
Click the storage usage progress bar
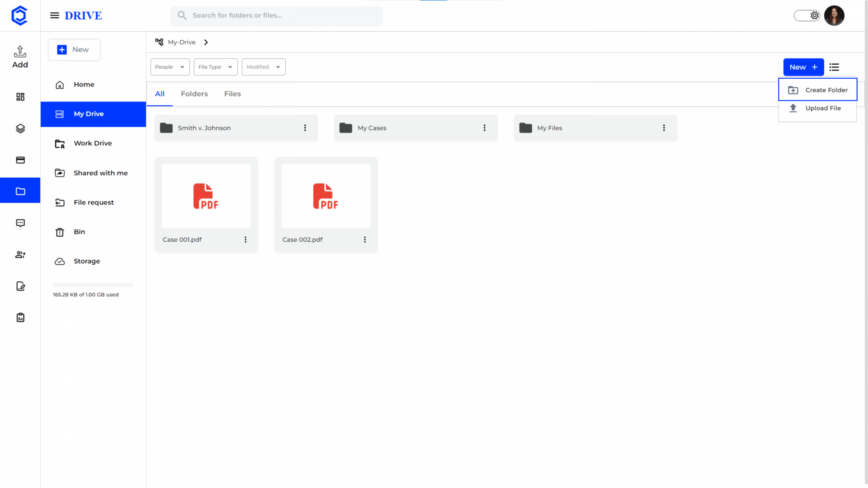[93, 285]
